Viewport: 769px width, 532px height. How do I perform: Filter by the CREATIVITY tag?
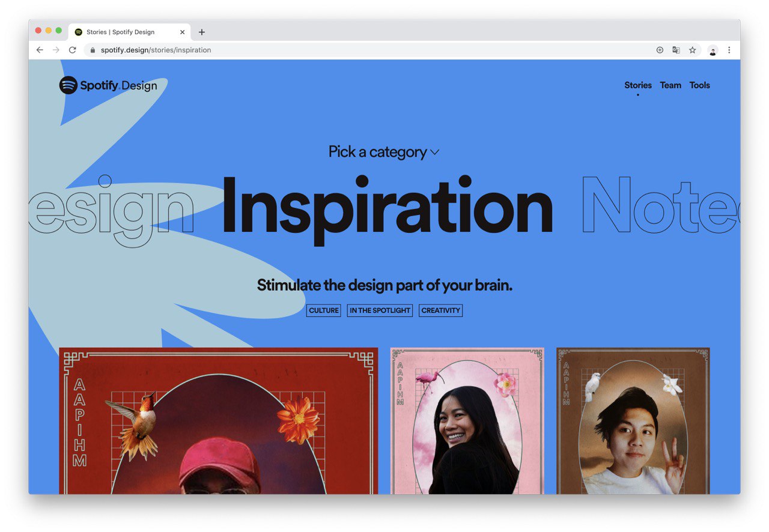(440, 310)
